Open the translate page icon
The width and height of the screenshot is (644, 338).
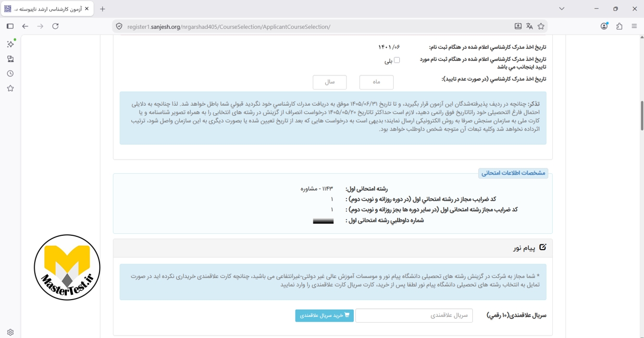530,26
